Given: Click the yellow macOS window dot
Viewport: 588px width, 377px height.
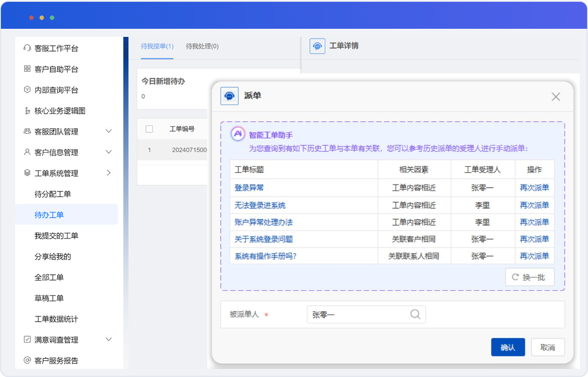Looking at the screenshot, I should coord(42,18).
